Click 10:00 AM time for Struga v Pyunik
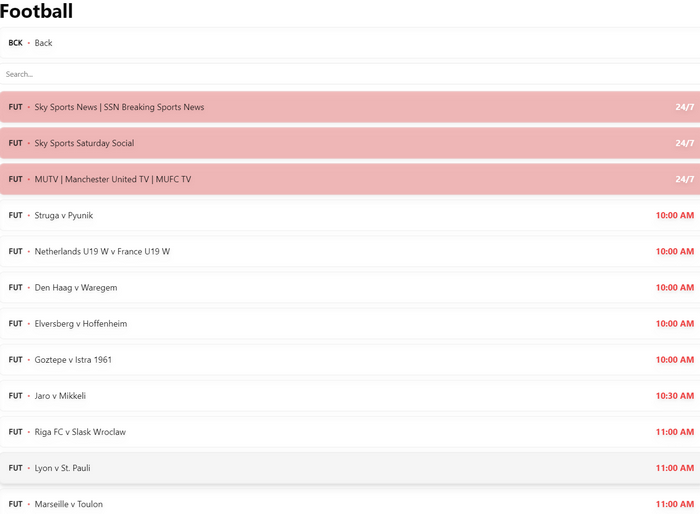 (675, 216)
